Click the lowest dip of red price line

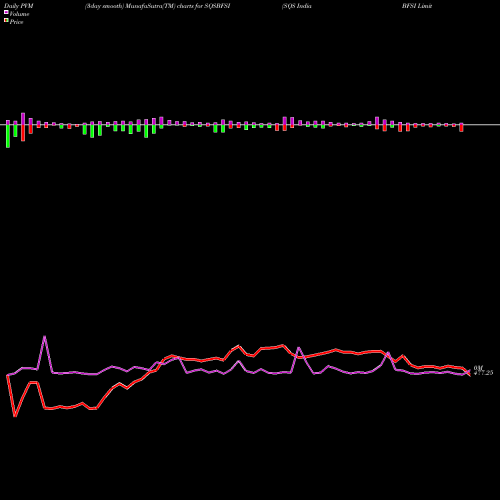pos(15,416)
